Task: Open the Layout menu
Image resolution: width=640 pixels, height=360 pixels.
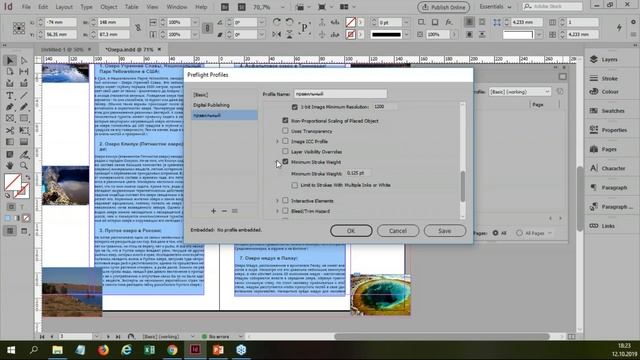Action: [64, 7]
